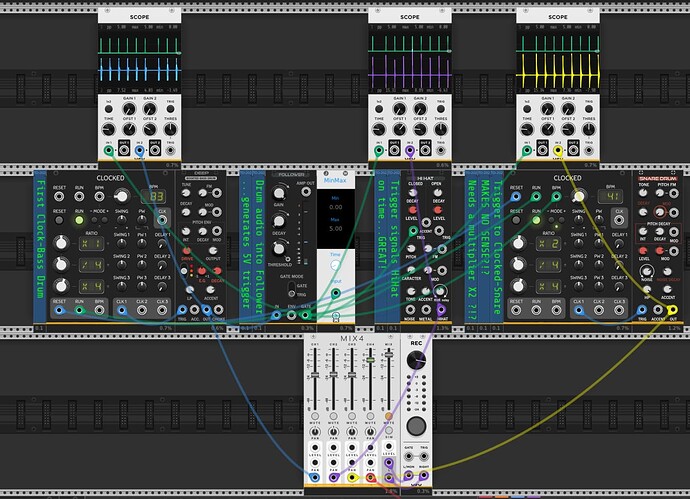
Task: Click the CLK 1 output on Bass Drum Clocked
Action: [x=122, y=310]
